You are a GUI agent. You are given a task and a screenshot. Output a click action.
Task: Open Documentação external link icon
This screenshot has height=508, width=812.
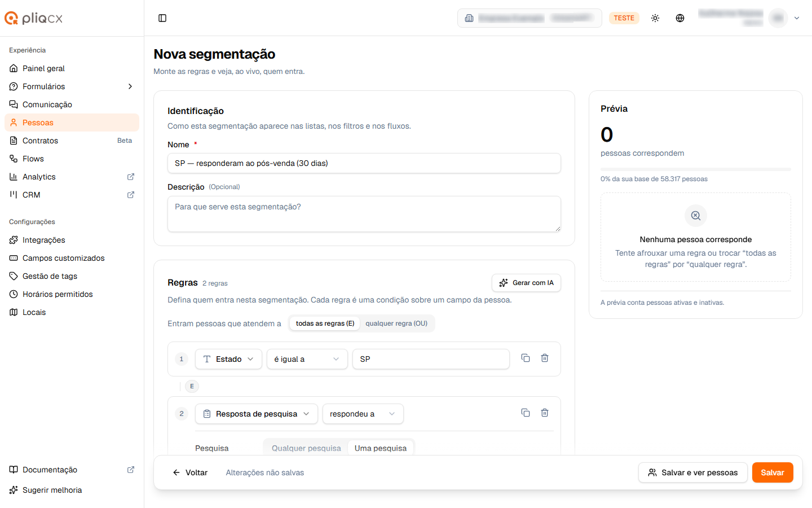[131, 470]
